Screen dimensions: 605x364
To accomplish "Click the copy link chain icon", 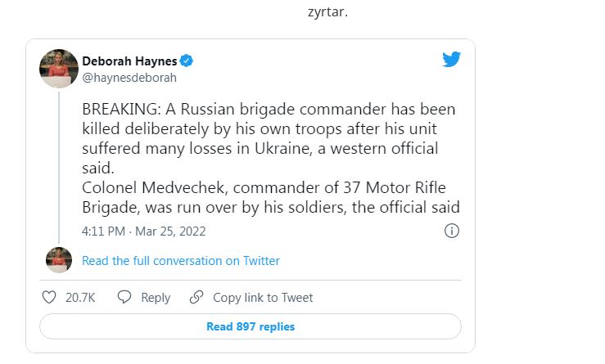I will 196,298.
